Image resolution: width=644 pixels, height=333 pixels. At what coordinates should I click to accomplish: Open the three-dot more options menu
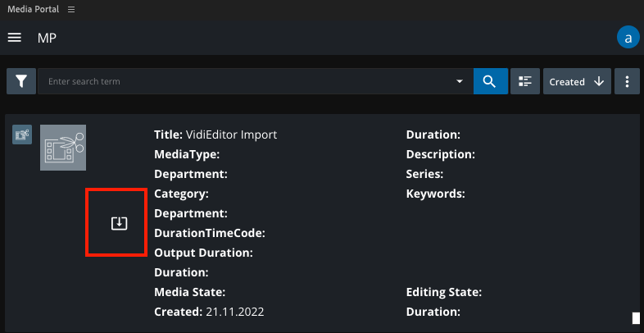coord(627,81)
